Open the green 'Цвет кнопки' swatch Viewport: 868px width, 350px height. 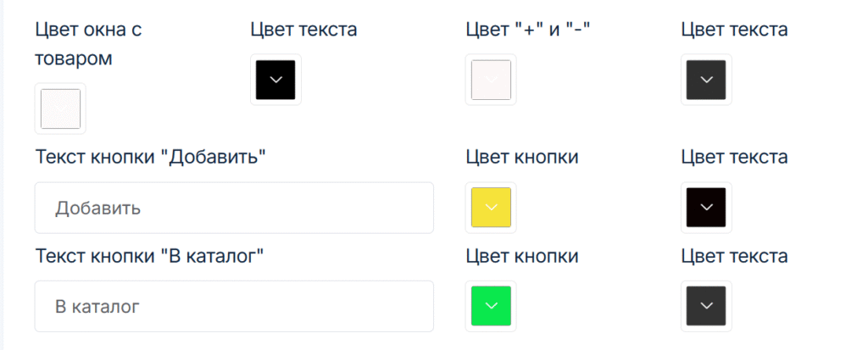tap(491, 306)
